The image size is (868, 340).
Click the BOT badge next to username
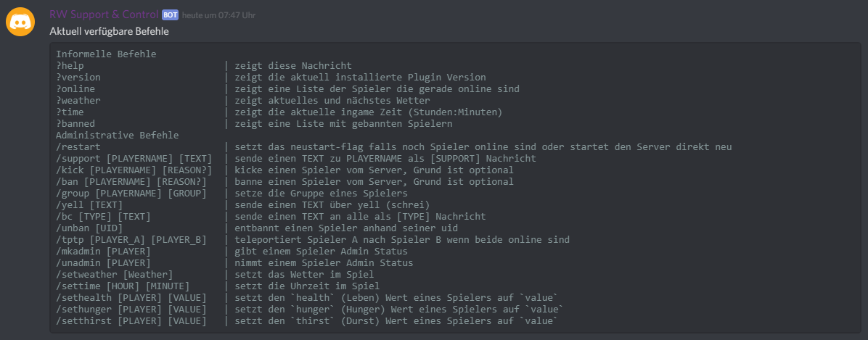coord(170,14)
